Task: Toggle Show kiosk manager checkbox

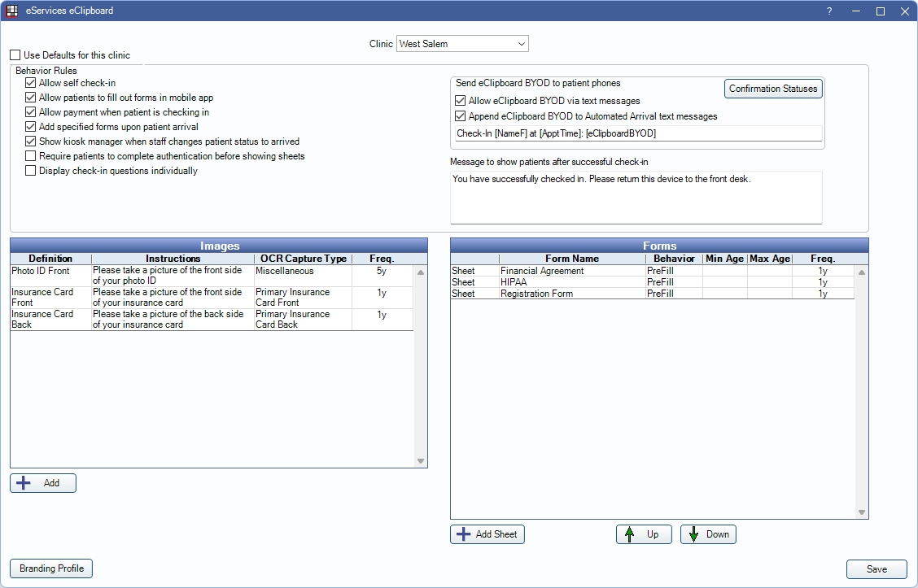Action: (x=30, y=142)
